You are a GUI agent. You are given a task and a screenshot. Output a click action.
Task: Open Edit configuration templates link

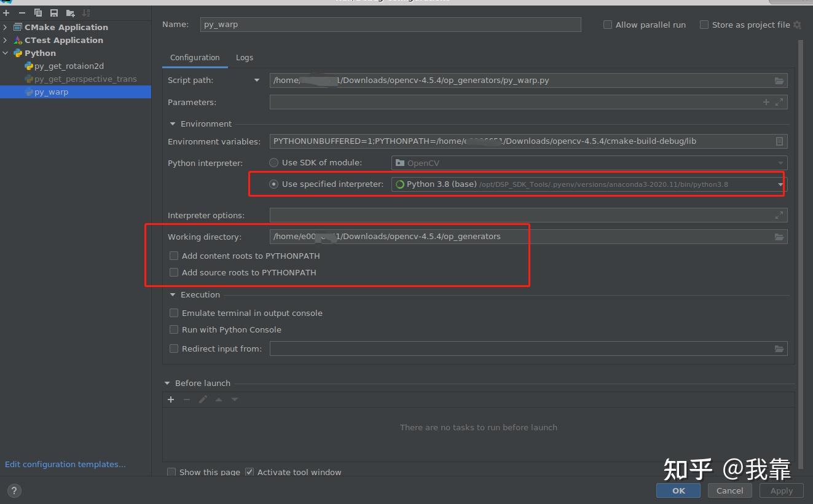pos(65,464)
